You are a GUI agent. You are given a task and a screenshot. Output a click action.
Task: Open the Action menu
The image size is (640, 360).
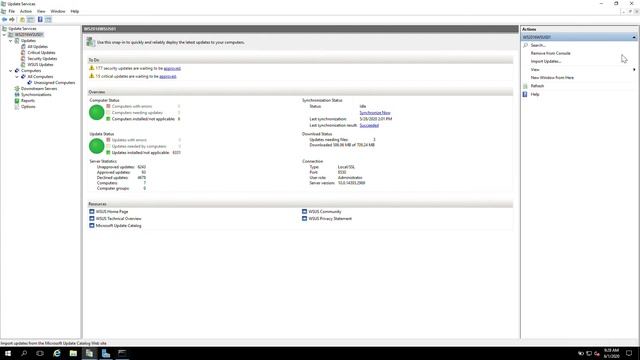(26, 11)
